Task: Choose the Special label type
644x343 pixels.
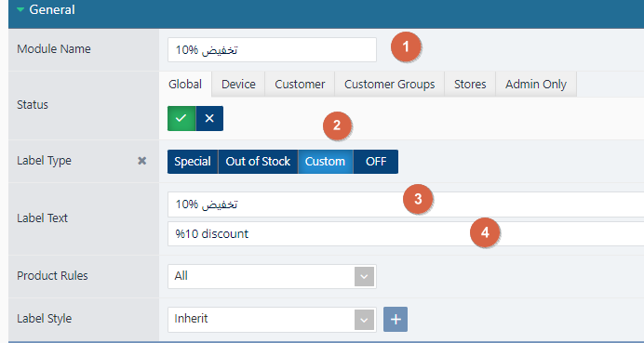Action: (x=193, y=162)
